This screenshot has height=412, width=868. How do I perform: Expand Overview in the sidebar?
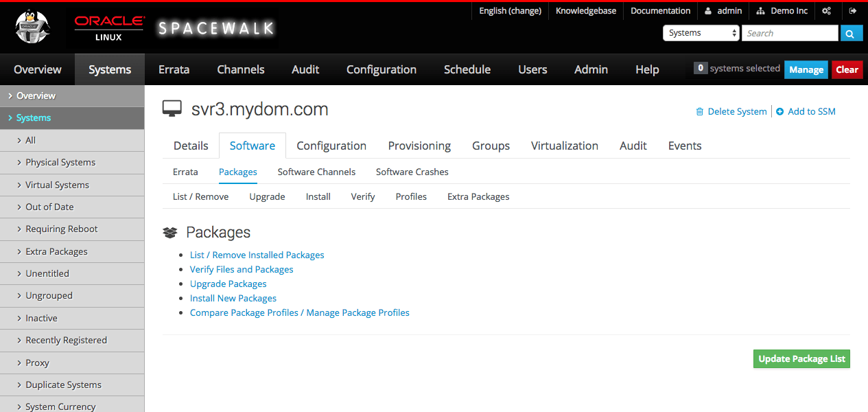72,95
